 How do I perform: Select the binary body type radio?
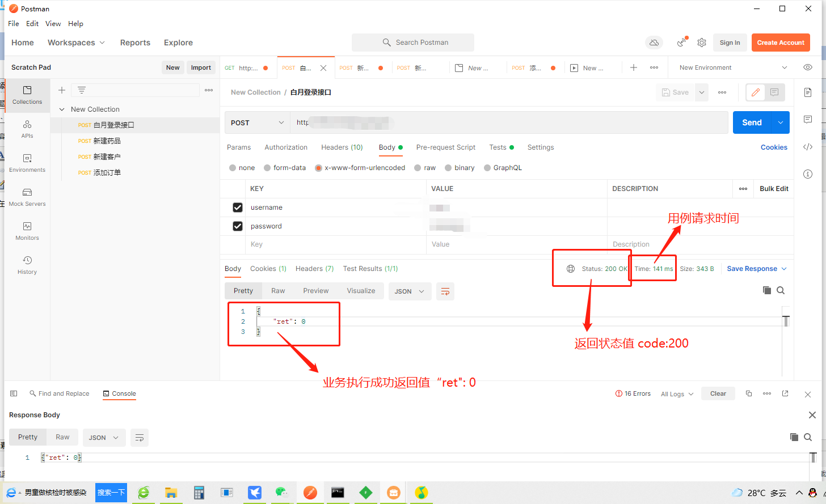click(448, 168)
